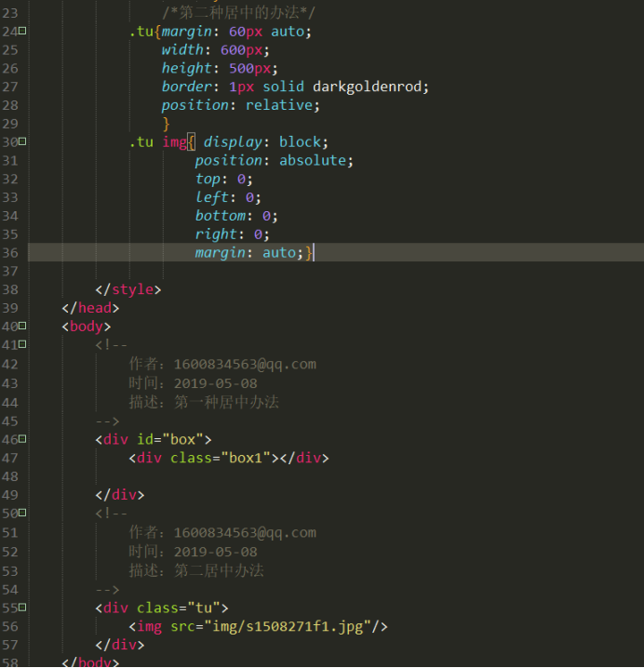Image resolution: width=644 pixels, height=668 pixels.
Task: Click the opening '<body>' tag
Action: click(87, 327)
